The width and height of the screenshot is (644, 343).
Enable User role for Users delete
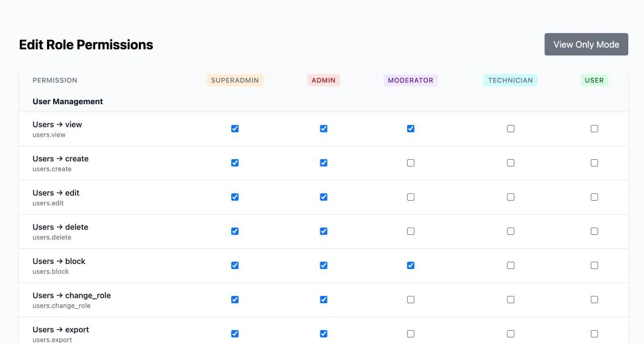pos(594,231)
